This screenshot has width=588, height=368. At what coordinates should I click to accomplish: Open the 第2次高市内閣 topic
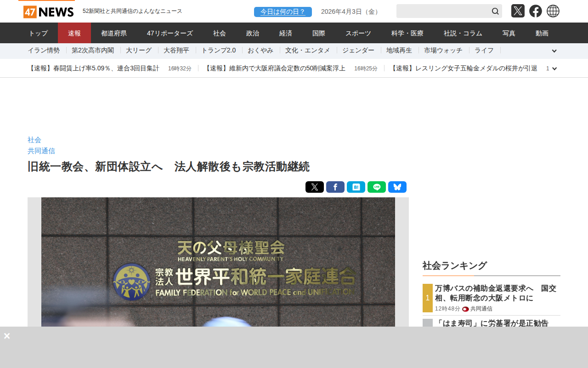pyautogui.click(x=93, y=51)
